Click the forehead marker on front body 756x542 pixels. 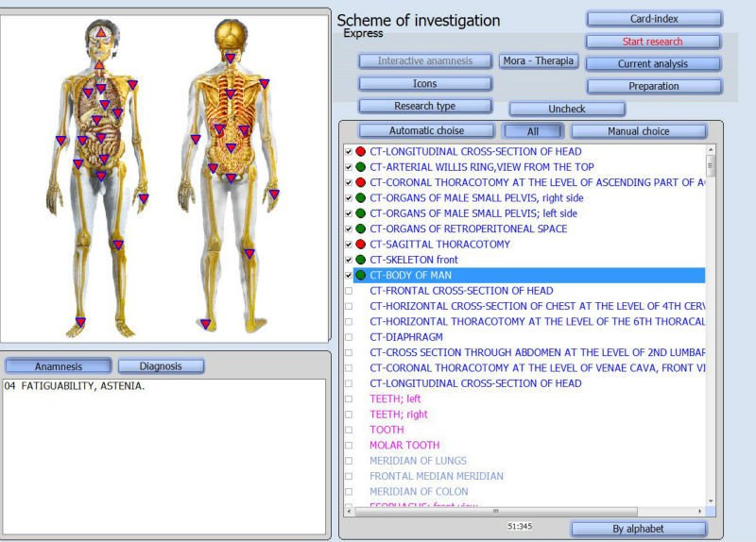(x=100, y=33)
